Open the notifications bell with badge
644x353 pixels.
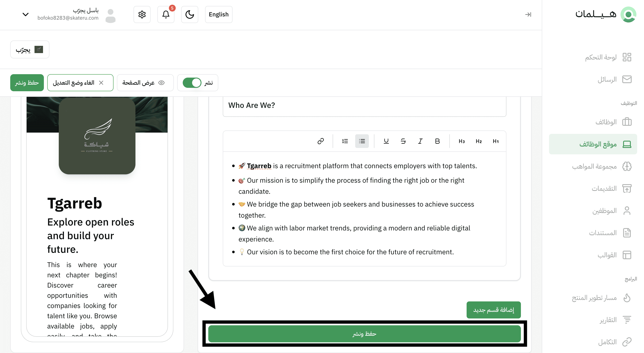click(x=166, y=14)
